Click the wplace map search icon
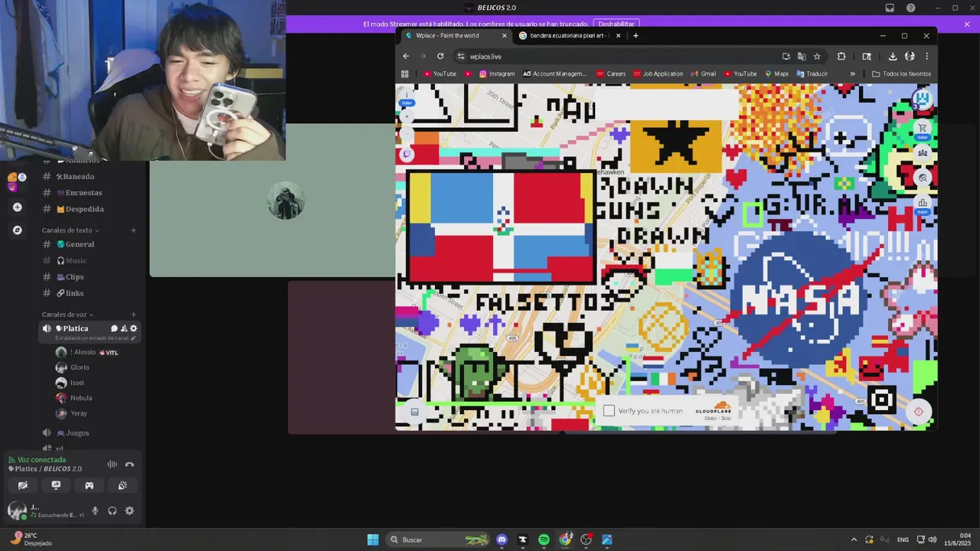Viewport: 980px width, 551px height. click(x=923, y=178)
